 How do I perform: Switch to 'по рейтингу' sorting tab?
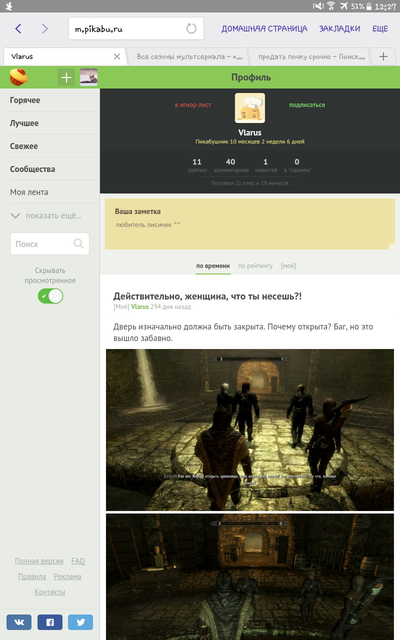pos(255,266)
